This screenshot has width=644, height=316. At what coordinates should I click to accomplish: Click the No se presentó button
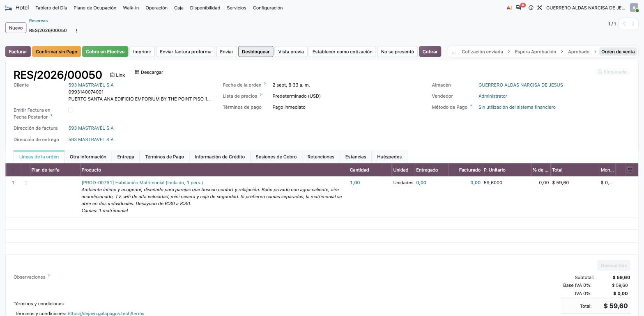(x=398, y=52)
